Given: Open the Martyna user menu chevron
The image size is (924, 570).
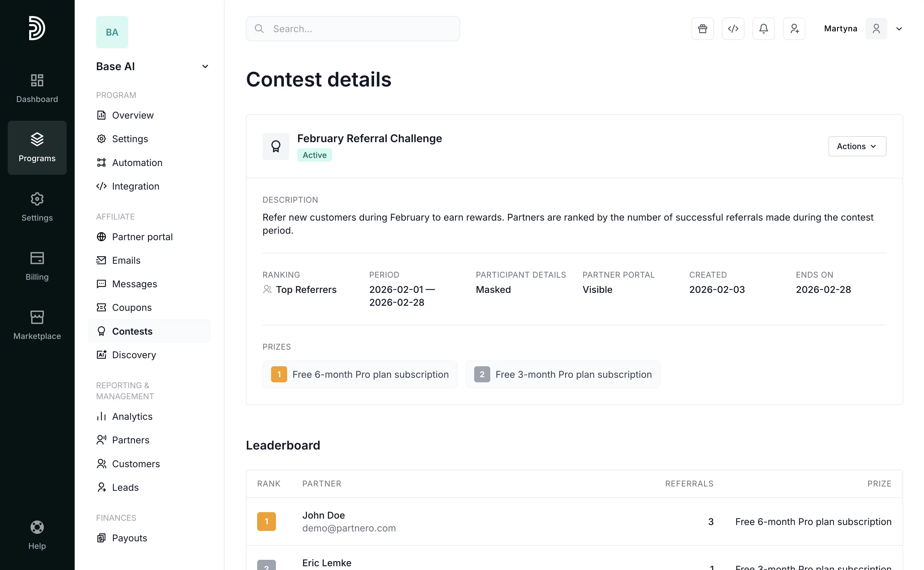Looking at the screenshot, I should (899, 29).
